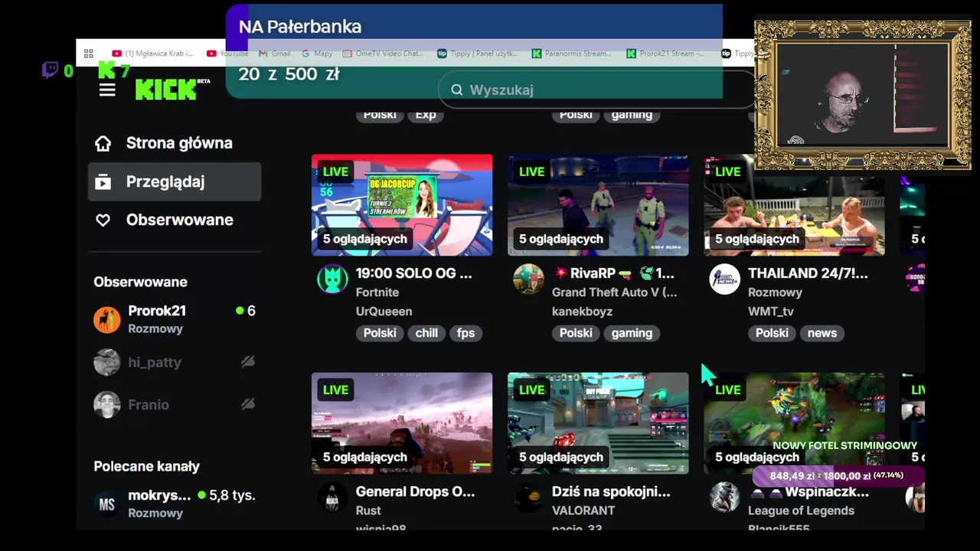Open the WMT_tv channel name
This screenshot has height=551, width=980.
point(771,311)
